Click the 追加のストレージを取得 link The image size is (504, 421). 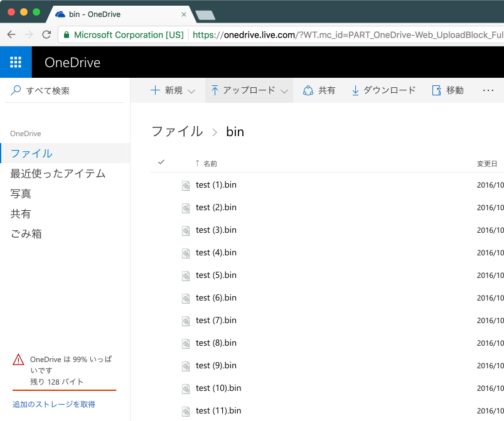[x=54, y=405]
